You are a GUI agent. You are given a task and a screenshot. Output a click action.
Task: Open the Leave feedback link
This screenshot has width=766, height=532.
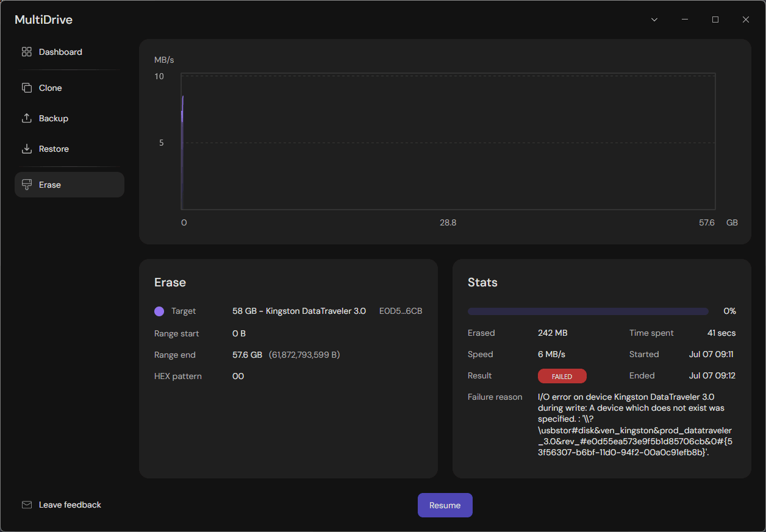tap(70, 505)
